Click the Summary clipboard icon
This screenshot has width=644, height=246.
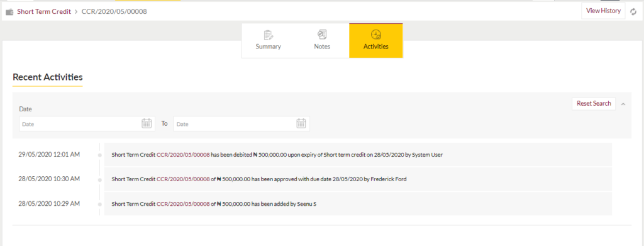268,35
